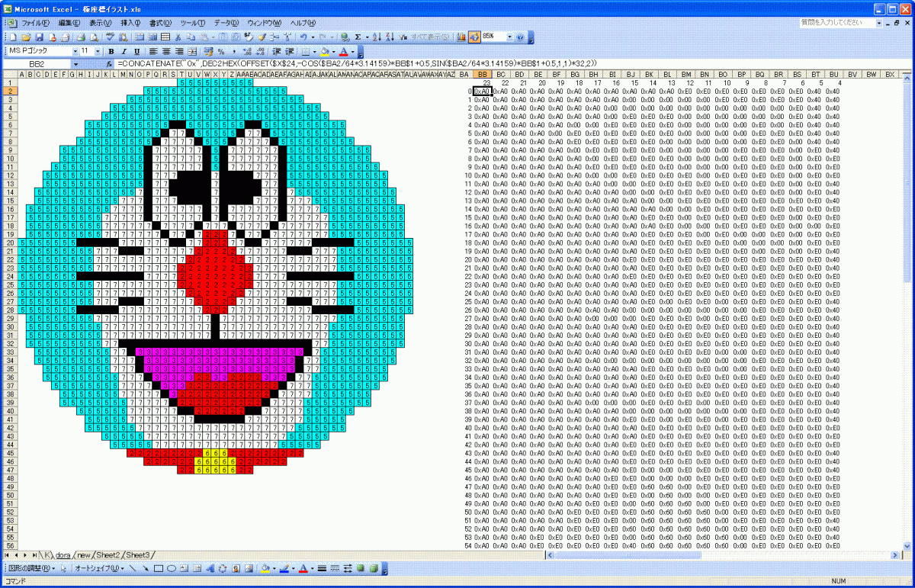Image resolution: width=915 pixels, height=588 pixels.
Task: Click the Print icon in toolbar
Action: coord(82,36)
